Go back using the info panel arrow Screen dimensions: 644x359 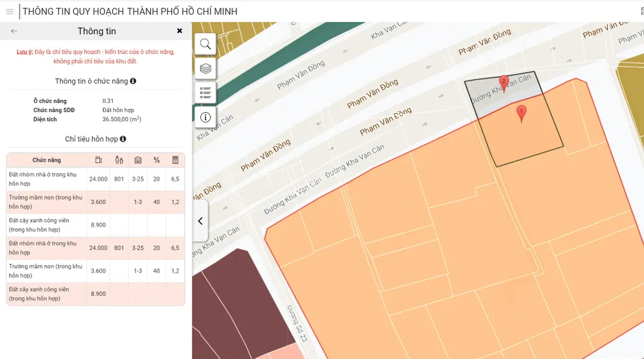coord(14,31)
